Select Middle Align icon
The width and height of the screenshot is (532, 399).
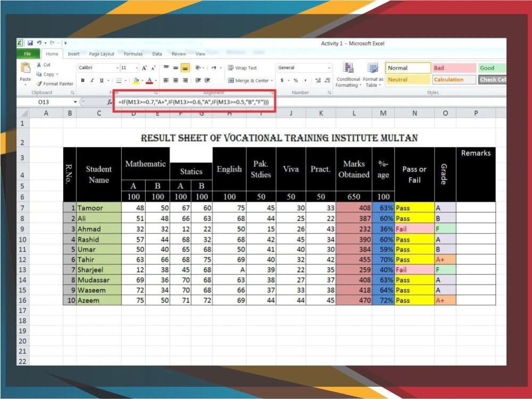[176, 68]
